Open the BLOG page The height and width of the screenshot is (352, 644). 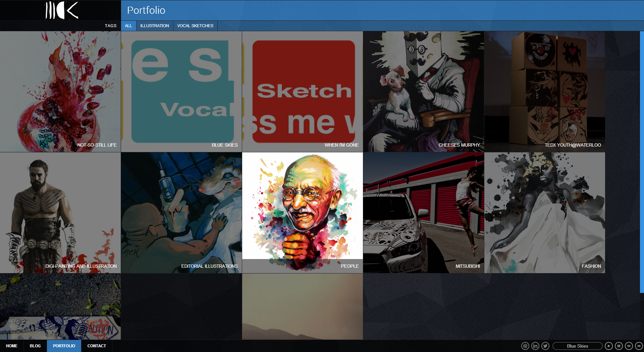[x=35, y=346]
